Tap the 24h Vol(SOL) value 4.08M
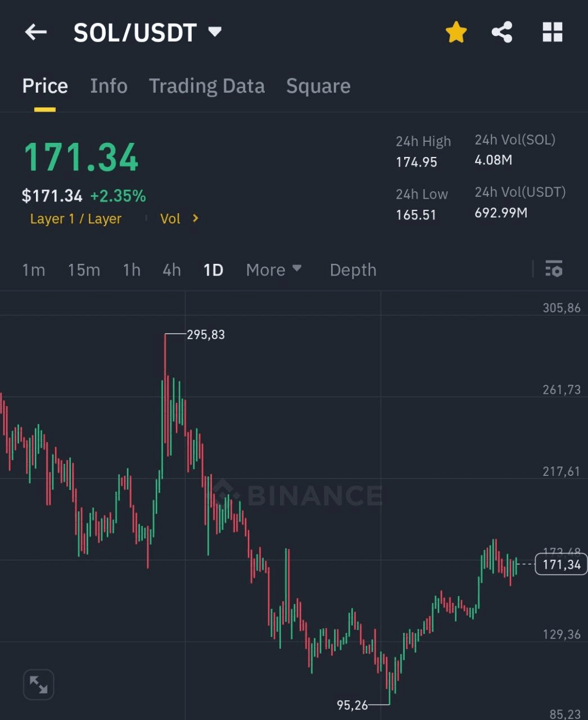This screenshot has width=588, height=720. pos(494,160)
